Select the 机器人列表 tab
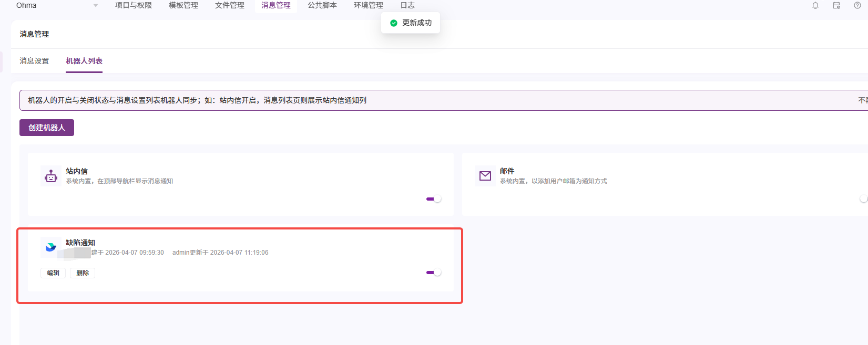 tap(84, 61)
